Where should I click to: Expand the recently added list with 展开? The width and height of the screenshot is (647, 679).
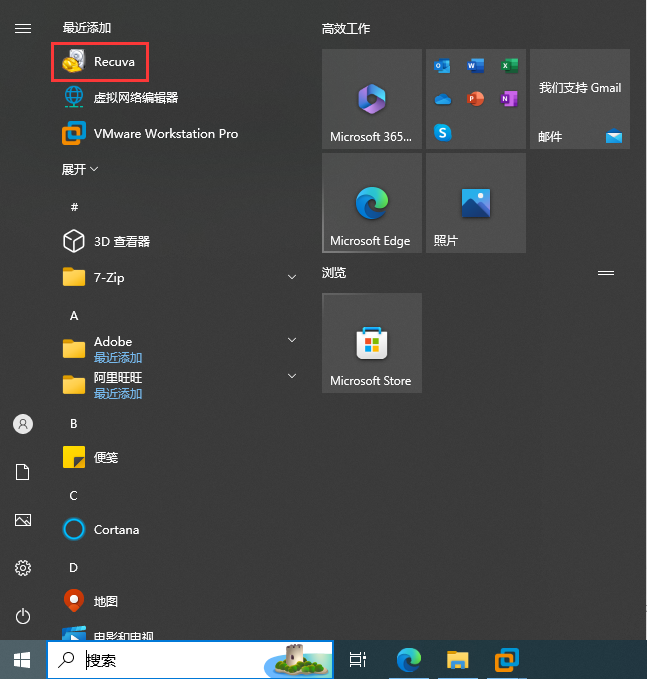click(x=80, y=169)
